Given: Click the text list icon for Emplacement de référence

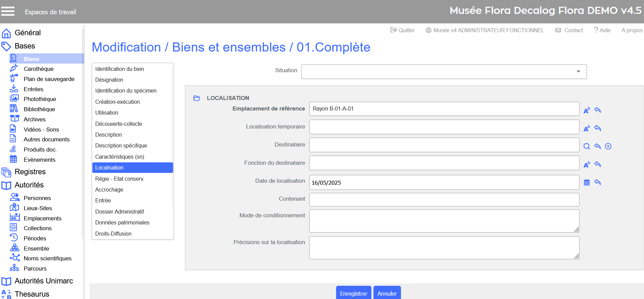Looking at the screenshot, I should click(x=587, y=110).
